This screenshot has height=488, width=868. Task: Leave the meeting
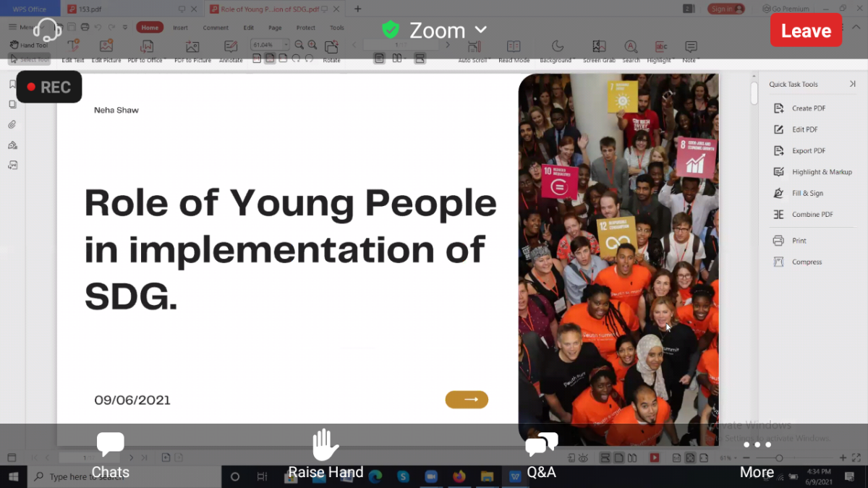click(805, 30)
